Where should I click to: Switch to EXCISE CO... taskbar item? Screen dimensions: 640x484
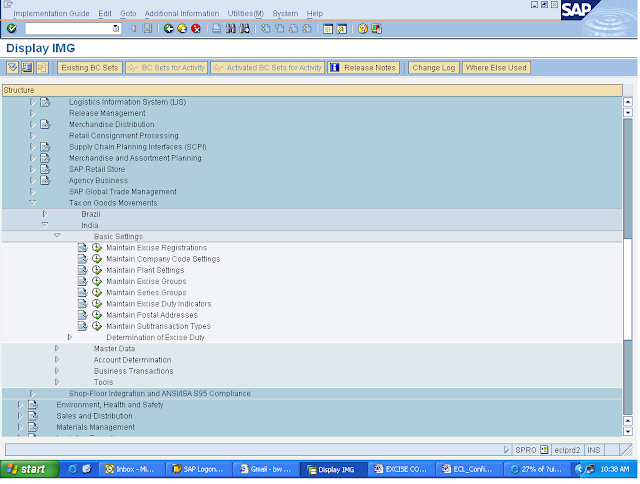pos(401,469)
